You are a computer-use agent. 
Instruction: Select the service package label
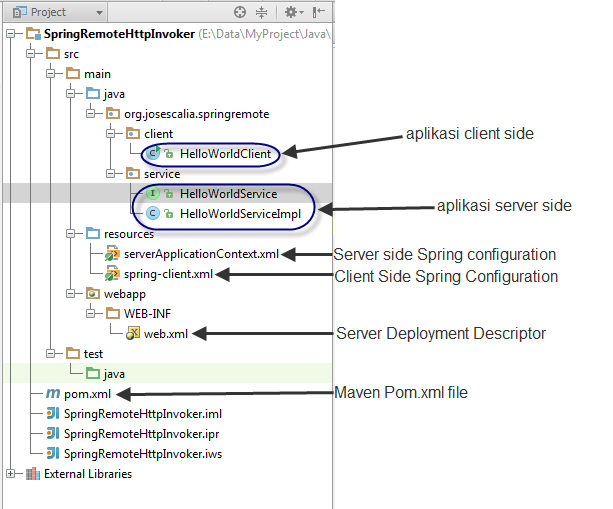[x=162, y=174]
